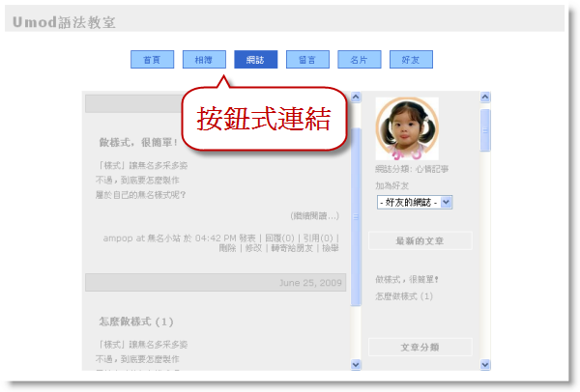Viewport: 580px width, 392px height.
Task: Open the 名片 navigation button
Action: coord(360,60)
